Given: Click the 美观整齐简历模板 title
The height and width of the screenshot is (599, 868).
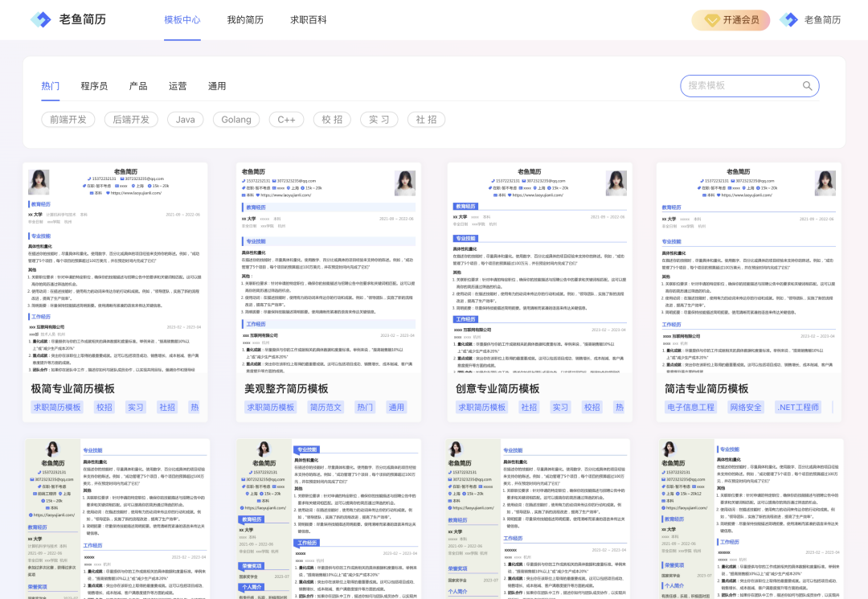Looking at the screenshot, I should (x=287, y=388).
